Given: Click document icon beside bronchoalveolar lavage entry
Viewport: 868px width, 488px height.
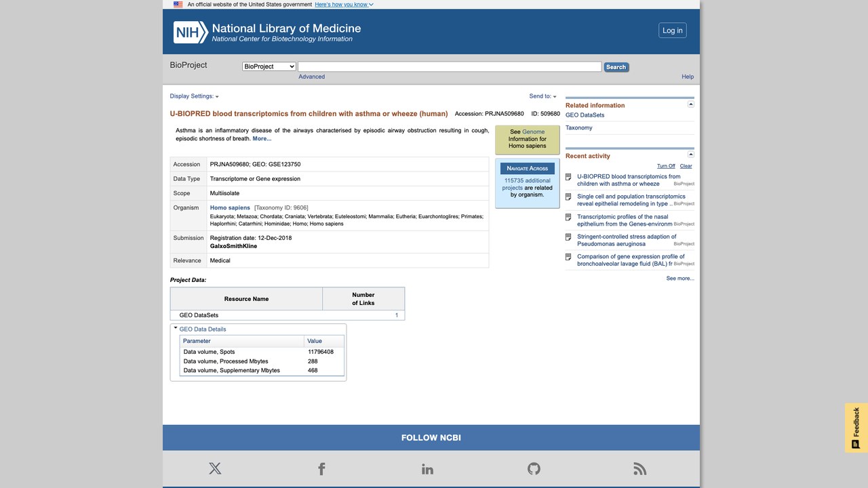Looking at the screenshot, I should tap(568, 257).
